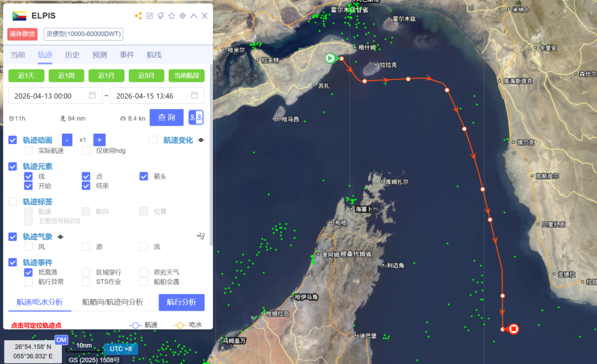Click the wind flow icon near 轨迹气象
This screenshot has width=597, height=364.
coord(201,236)
